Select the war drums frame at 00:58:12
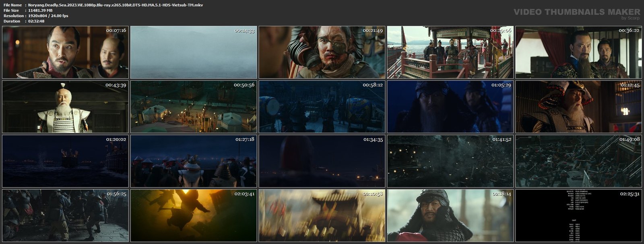 click(x=322, y=107)
